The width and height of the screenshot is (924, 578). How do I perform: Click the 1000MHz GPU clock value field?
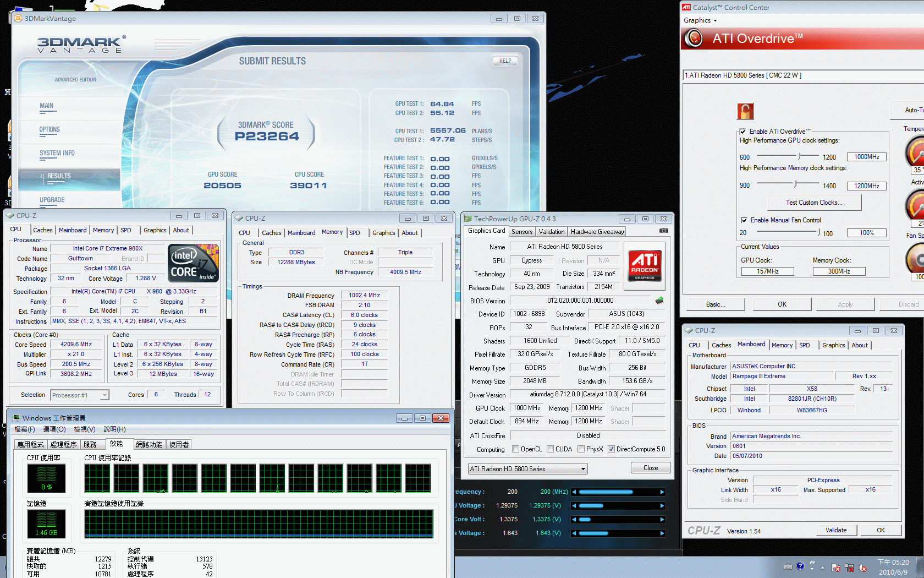pyautogui.click(x=867, y=157)
